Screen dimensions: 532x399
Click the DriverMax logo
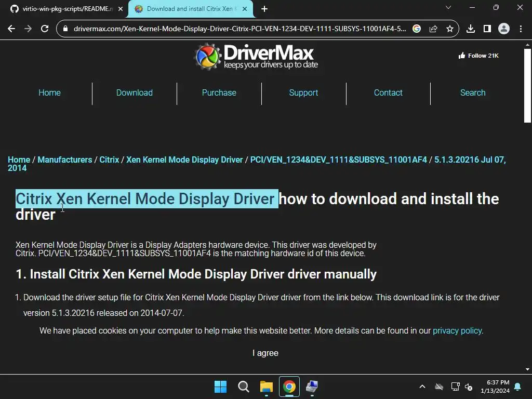(256, 57)
